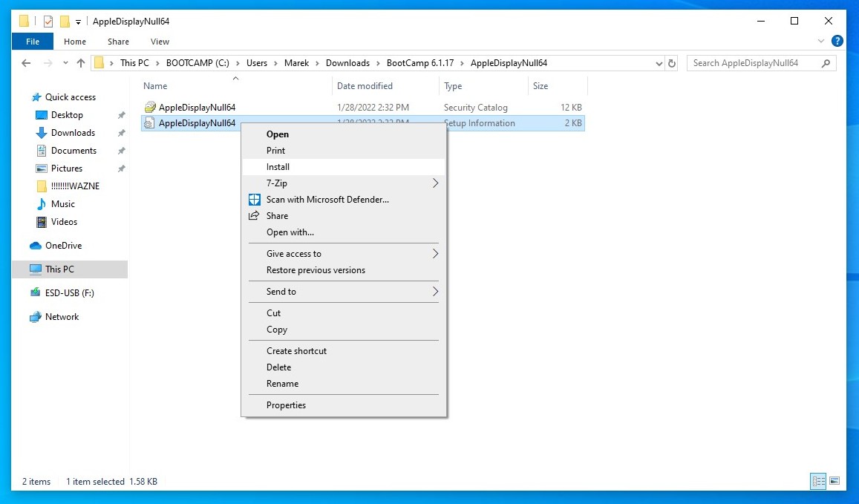Open Desktop in the sidebar
Image resolution: width=859 pixels, height=504 pixels.
point(67,115)
